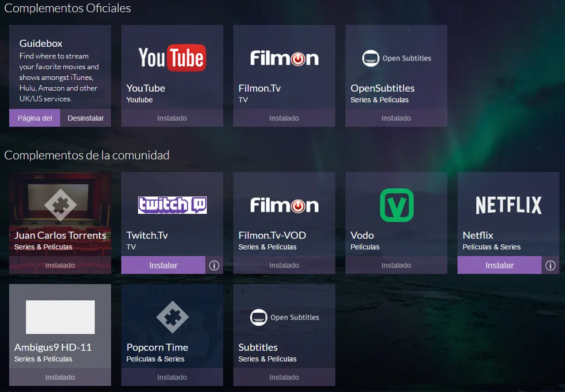Click the Open Subtitles logo in the Subtitles card

click(284, 317)
